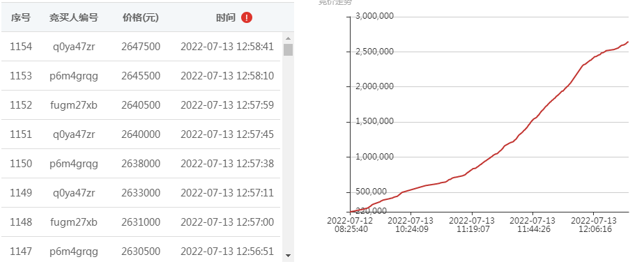Click the scrollbar up arrow
The width and height of the screenshot is (644, 271).
[288, 38]
